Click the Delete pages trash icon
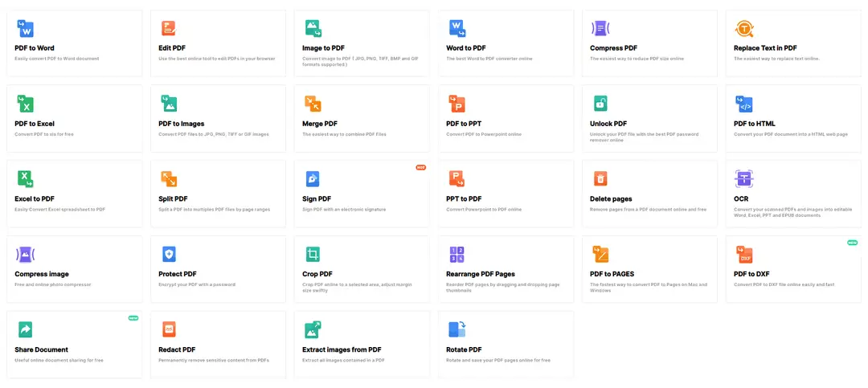This screenshot has height=388, width=868. point(600,179)
